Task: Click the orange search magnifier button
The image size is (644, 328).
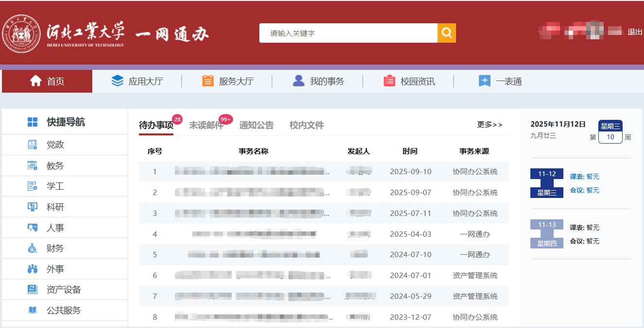Action: pos(446,33)
